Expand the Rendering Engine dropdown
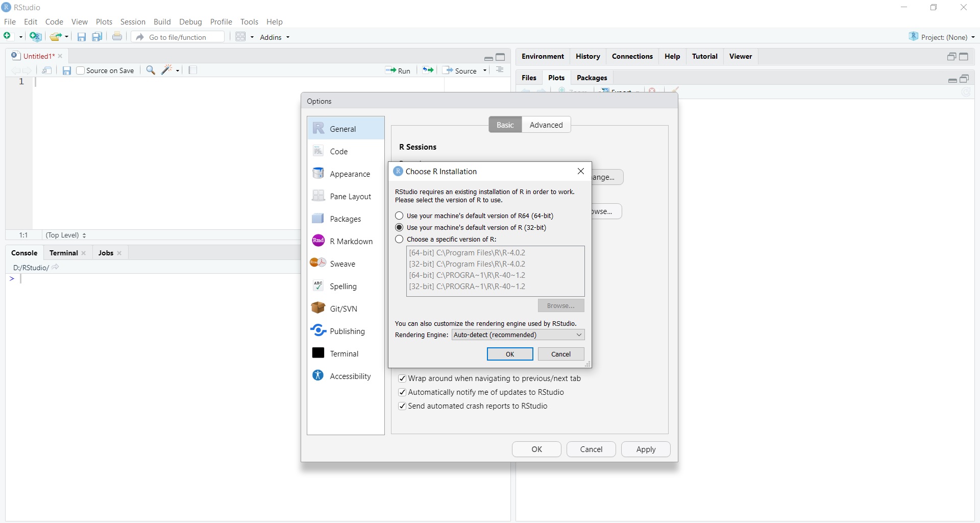The height and width of the screenshot is (523, 980). (x=518, y=335)
